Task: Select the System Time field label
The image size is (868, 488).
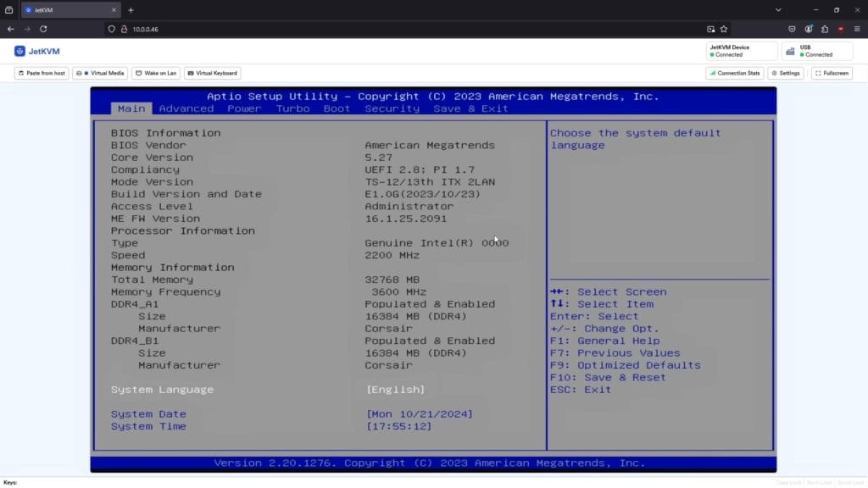Action: [148, 426]
